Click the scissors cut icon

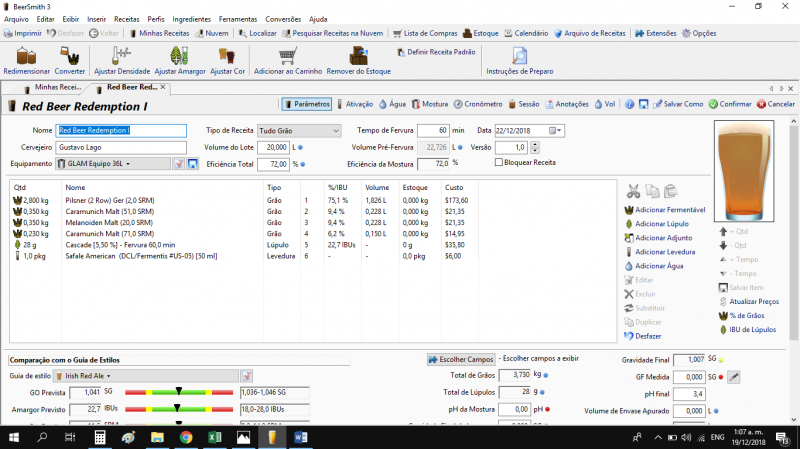[633, 191]
